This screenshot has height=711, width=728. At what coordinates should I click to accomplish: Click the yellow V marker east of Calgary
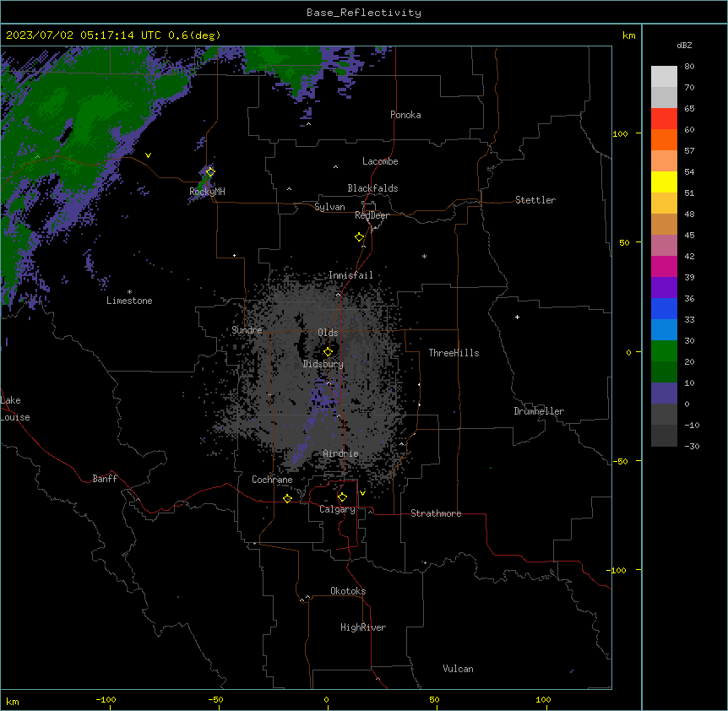pos(362,493)
